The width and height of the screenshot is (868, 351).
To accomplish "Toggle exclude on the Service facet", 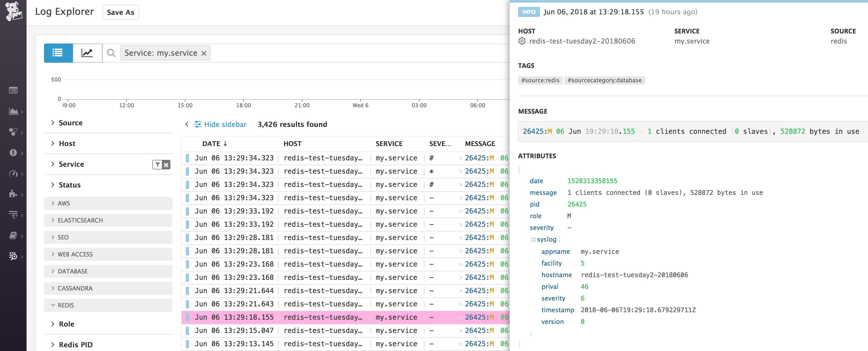I will pyautogui.click(x=166, y=165).
